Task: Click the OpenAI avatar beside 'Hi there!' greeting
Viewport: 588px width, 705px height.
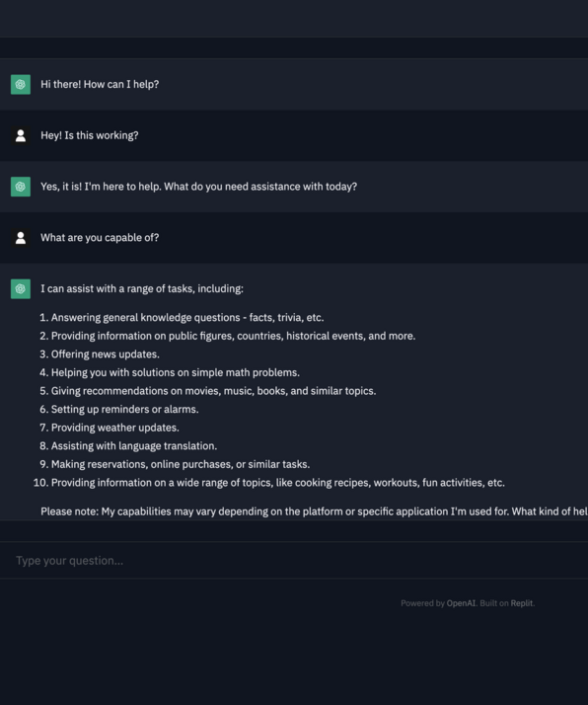Action: point(21,85)
